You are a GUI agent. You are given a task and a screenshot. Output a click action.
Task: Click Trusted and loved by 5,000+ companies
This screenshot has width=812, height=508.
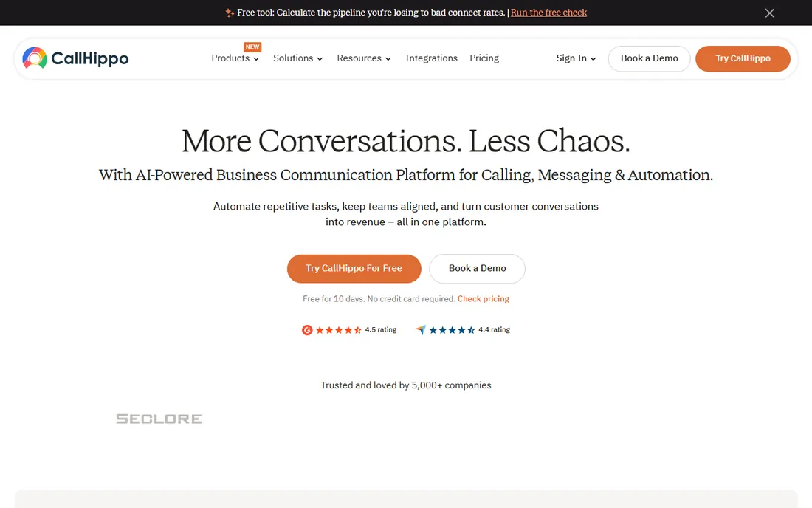coord(406,385)
